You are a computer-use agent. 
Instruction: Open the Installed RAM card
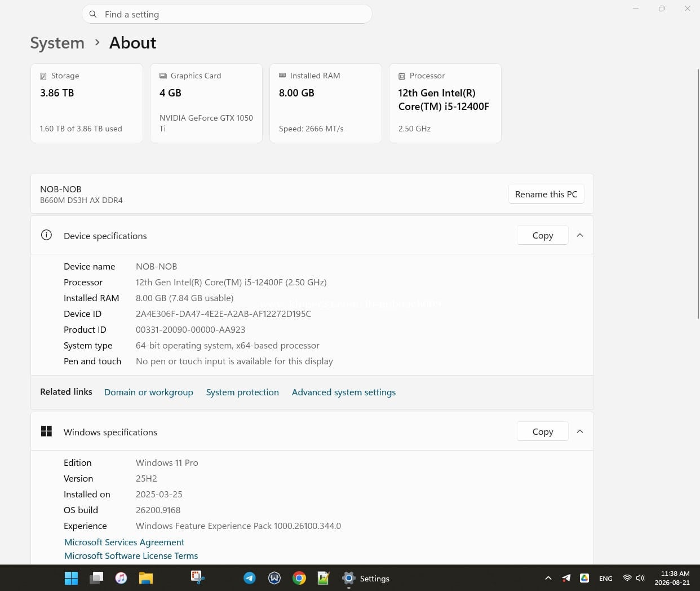point(326,103)
